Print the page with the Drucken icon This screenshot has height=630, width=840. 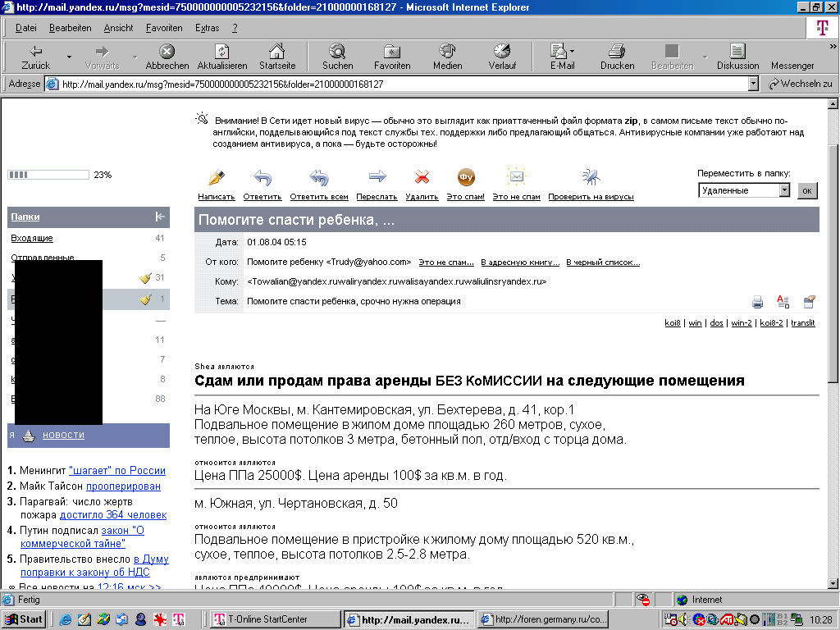click(617, 52)
